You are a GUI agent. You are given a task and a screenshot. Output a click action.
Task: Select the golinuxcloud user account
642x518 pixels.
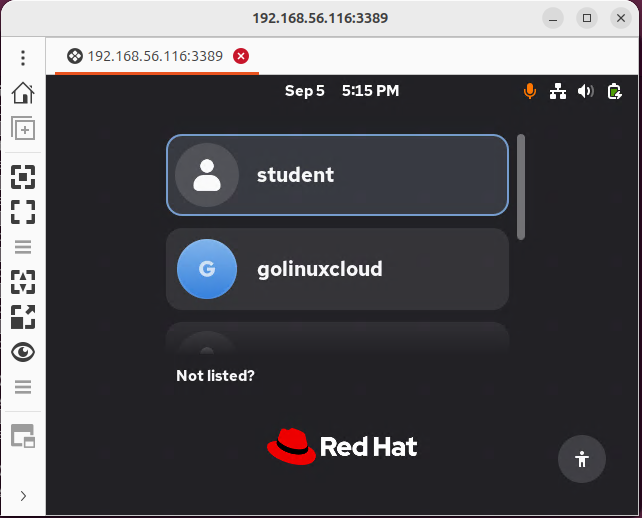(x=337, y=269)
